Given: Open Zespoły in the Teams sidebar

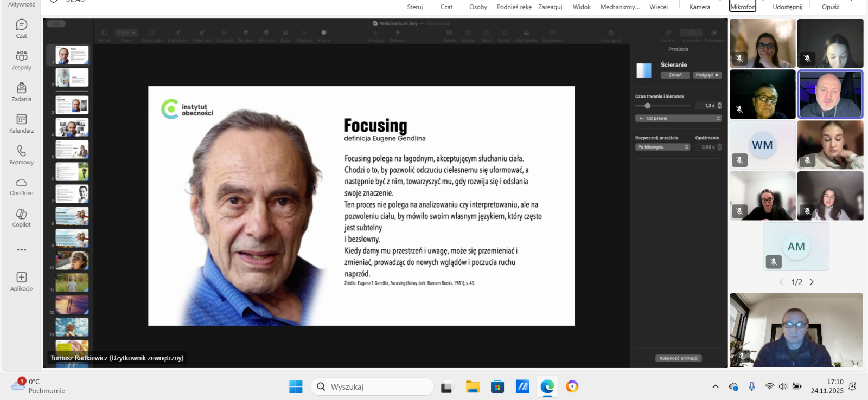Looking at the screenshot, I should coord(21,60).
